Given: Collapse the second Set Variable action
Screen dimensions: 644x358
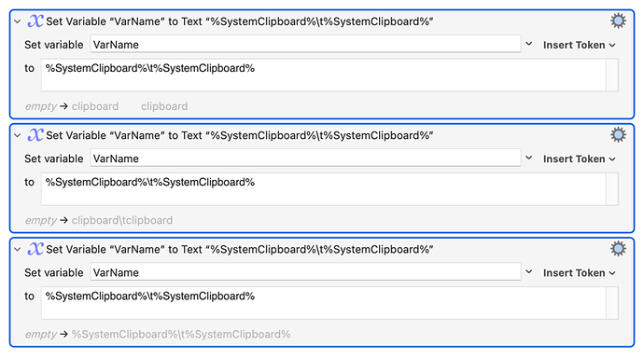Looking at the screenshot, I should click(17, 135).
